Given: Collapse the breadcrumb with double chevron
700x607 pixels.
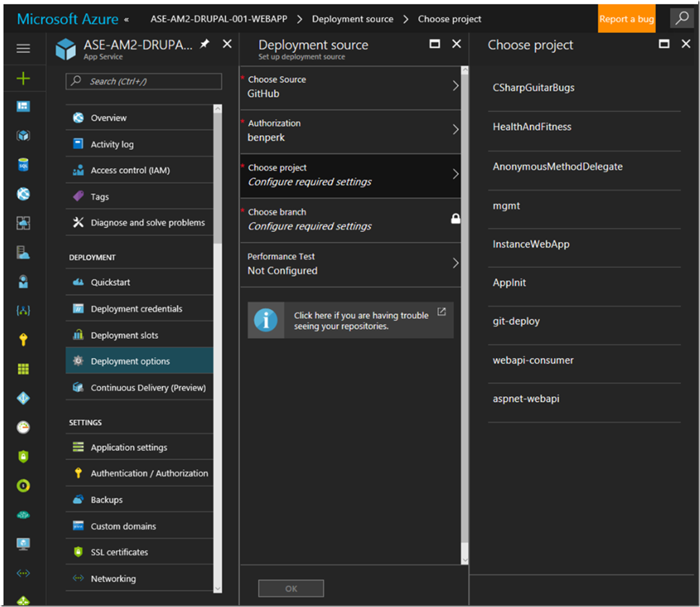Looking at the screenshot, I should tap(126, 19).
